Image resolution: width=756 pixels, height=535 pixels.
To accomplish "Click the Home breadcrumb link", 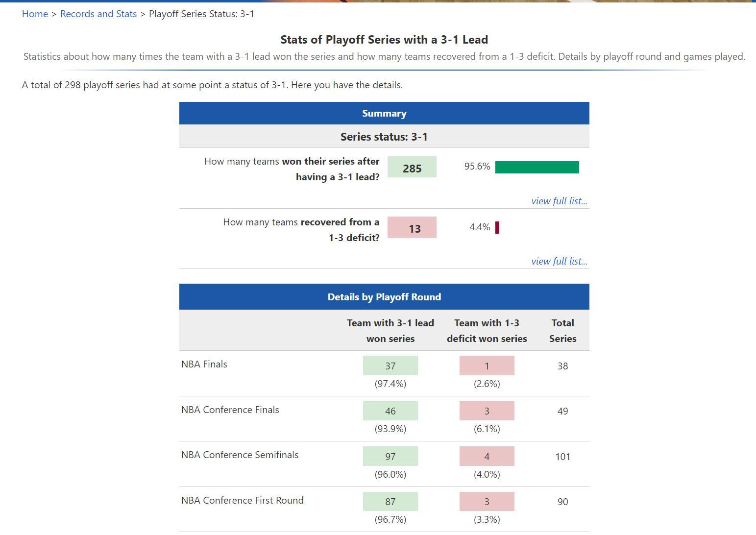I will point(35,14).
